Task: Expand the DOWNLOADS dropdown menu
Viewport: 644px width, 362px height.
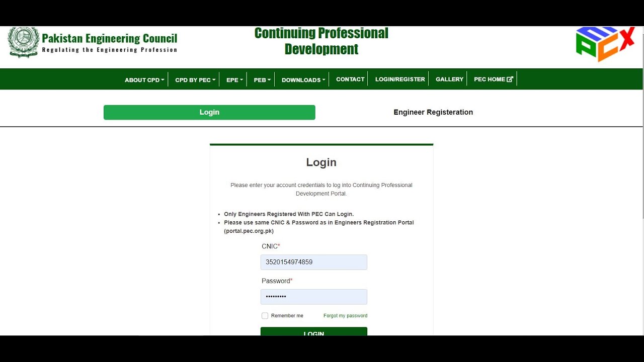Action: (x=303, y=79)
